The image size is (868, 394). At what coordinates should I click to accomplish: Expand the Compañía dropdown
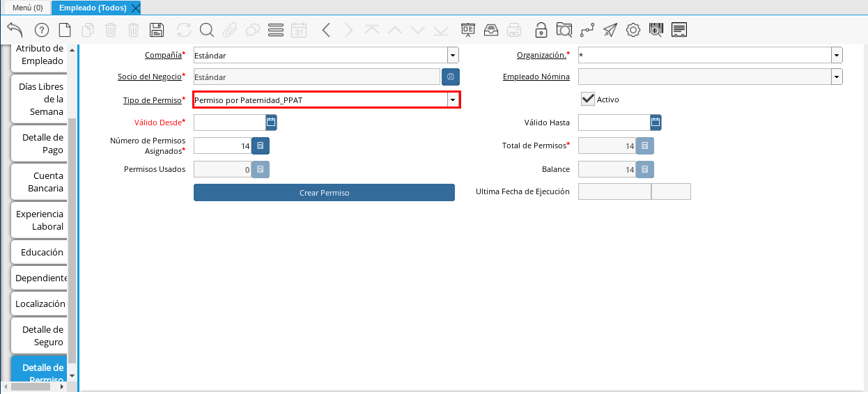[453, 55]
